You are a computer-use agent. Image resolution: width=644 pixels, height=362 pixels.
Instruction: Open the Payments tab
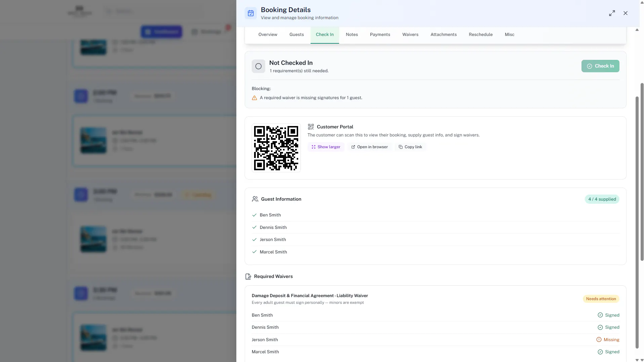(x=380, y=35)
